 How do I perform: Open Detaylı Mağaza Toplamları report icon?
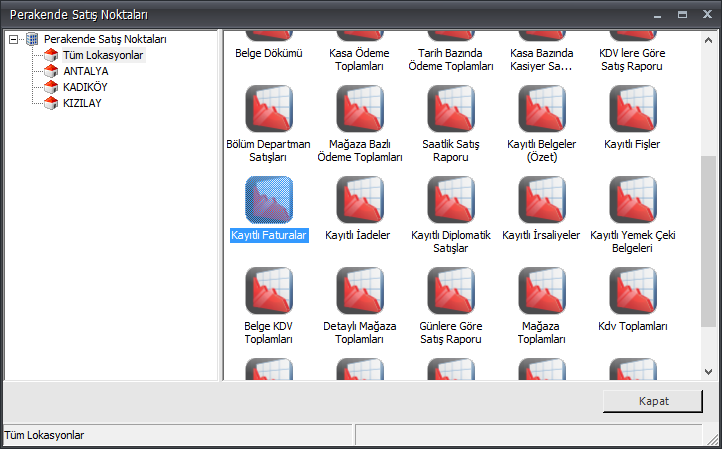(x=360, y=291)
